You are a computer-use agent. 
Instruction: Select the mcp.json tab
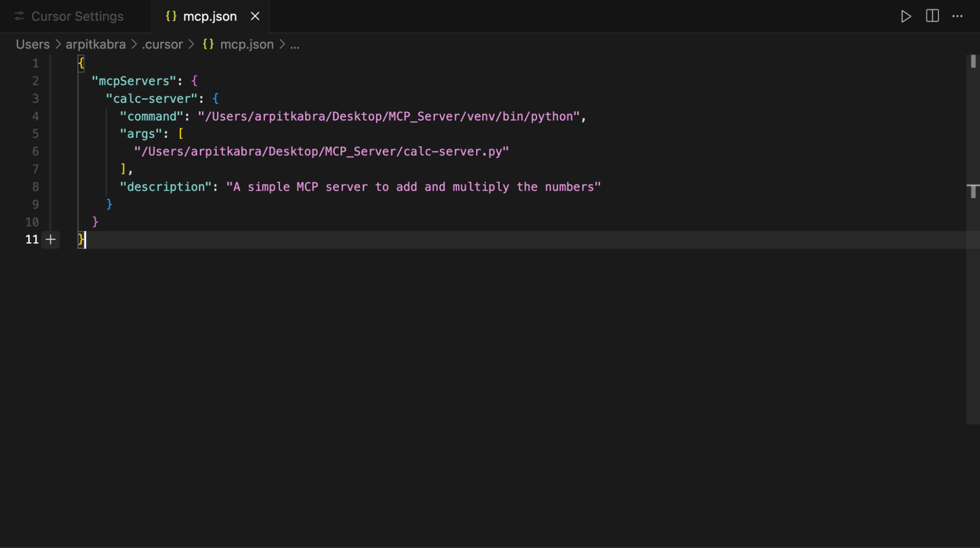pyautogui.click(x=209, y=16)
